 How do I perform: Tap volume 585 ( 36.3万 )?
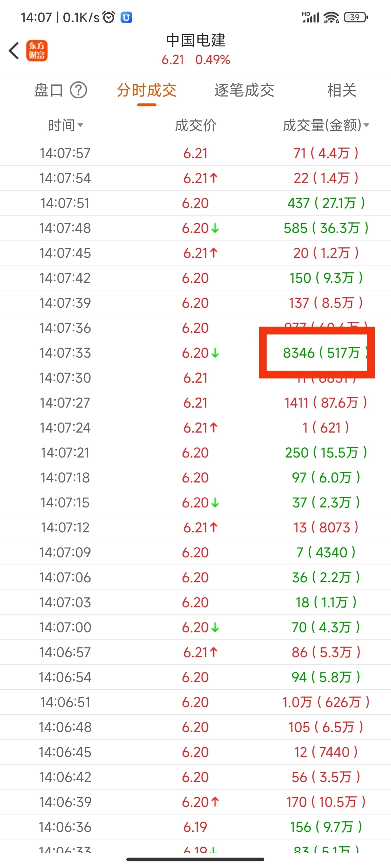(326, 228)
